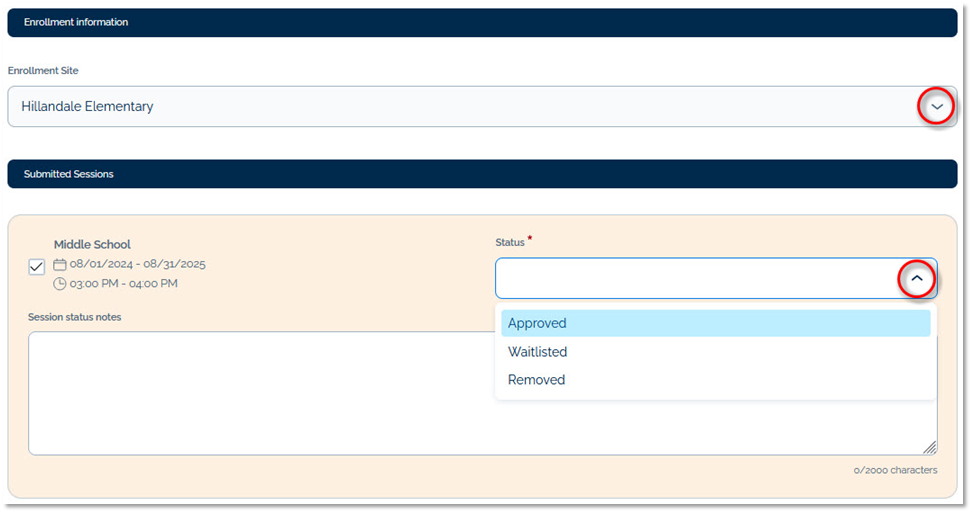Click the notes text area resize handle
972x513 pixels.
click(x=930, y=448)
